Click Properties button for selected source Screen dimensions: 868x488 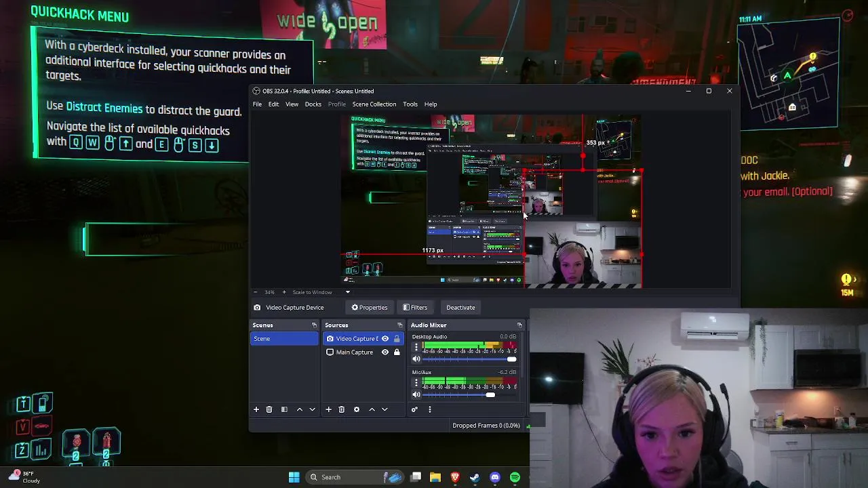point(370,308)
